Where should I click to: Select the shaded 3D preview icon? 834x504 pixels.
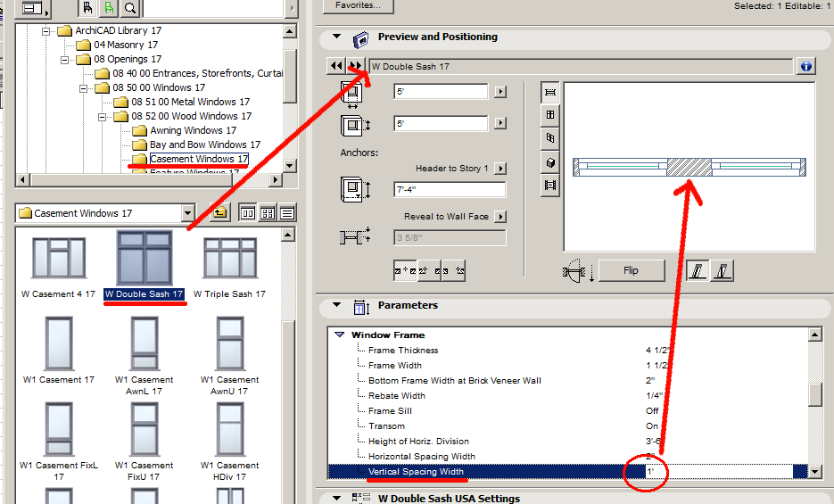point(550,162)
